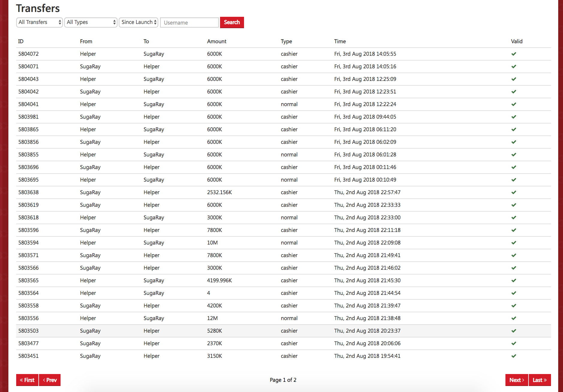Click the amount 2532.156K
Image resolution: width=563 pixels, height=392 pixels.
pos(219,192)
